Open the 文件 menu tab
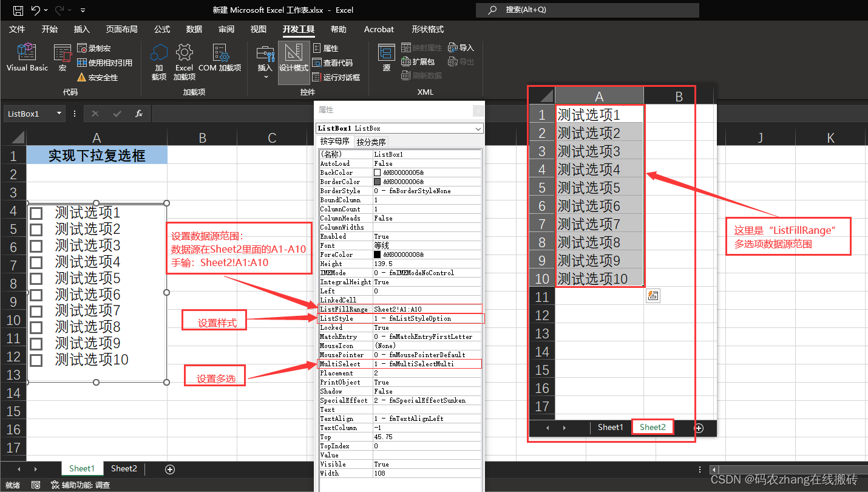 (17, 29)
